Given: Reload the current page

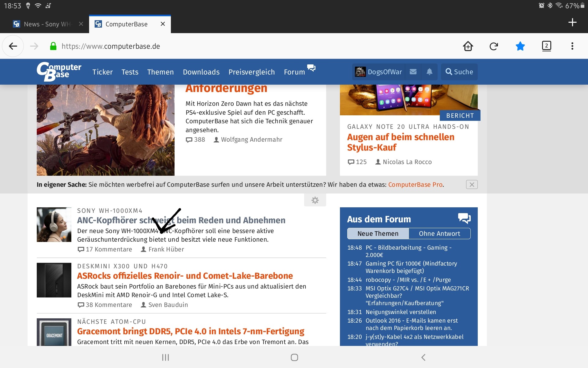Looking at the screenshot, I should 493,46.
